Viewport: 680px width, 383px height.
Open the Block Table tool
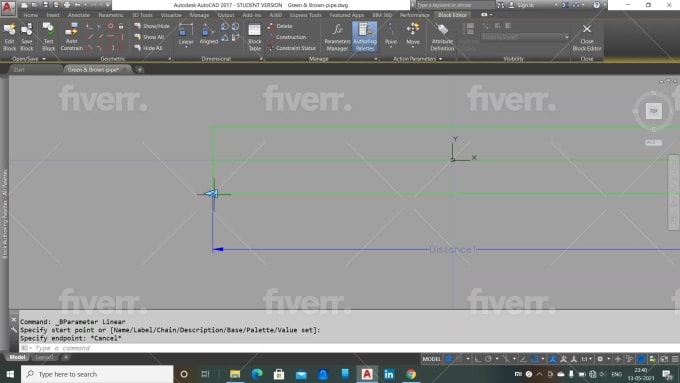click(255, 37)
